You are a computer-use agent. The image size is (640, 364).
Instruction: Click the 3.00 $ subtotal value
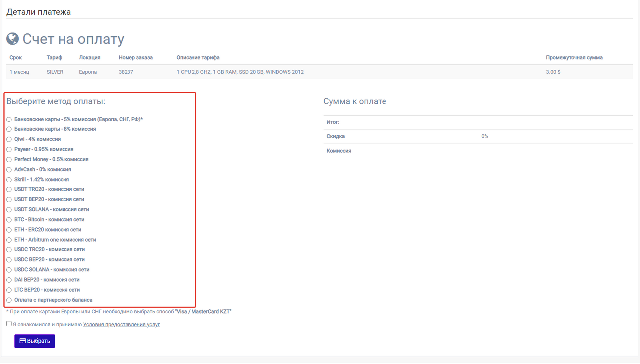coord(553,72)
